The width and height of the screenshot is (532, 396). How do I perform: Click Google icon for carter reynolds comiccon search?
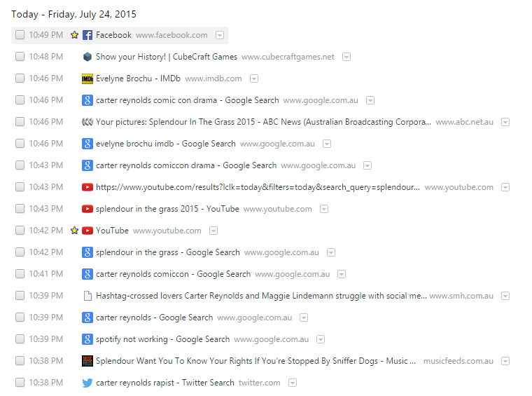pos(87,274)
